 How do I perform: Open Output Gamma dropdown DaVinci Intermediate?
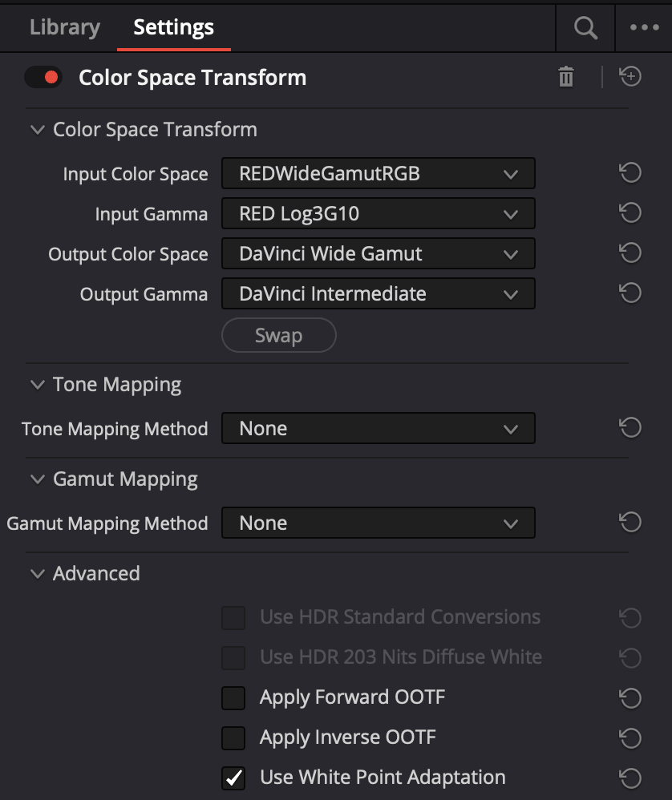pyautogui.click(x=378, y=293)
